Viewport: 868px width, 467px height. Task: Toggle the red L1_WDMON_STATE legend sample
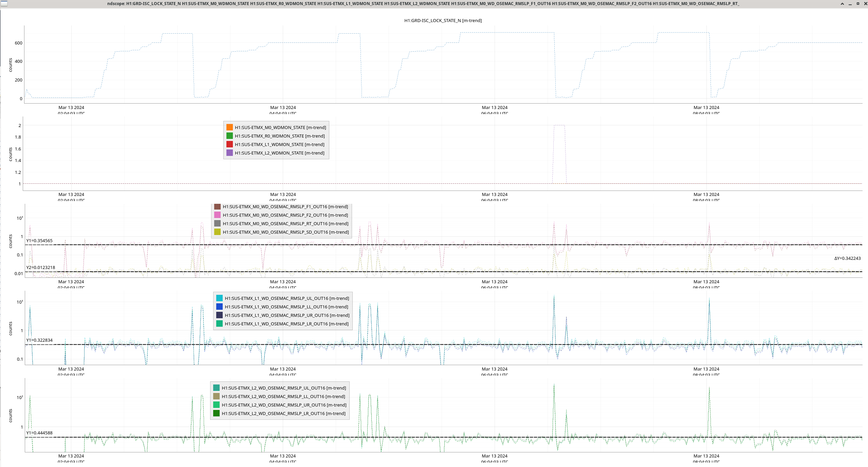[x=229, y=144]
